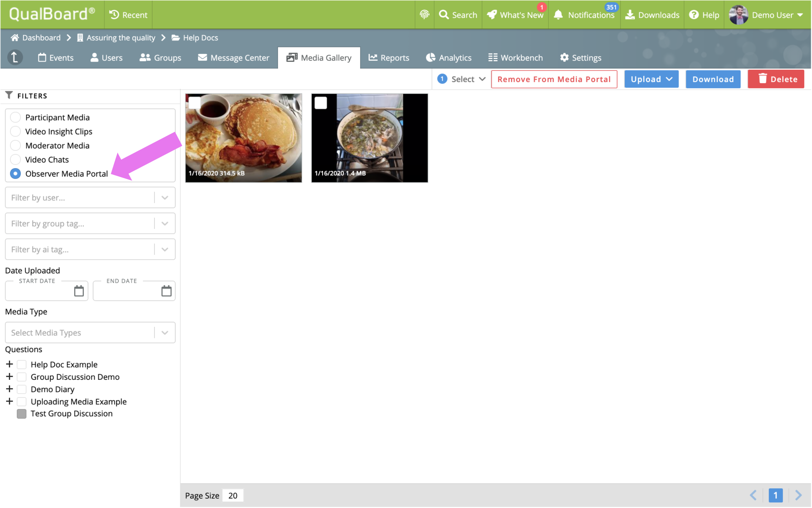
Task: Click the fingerprint icon in top bar
Action: tap(424, 15)
